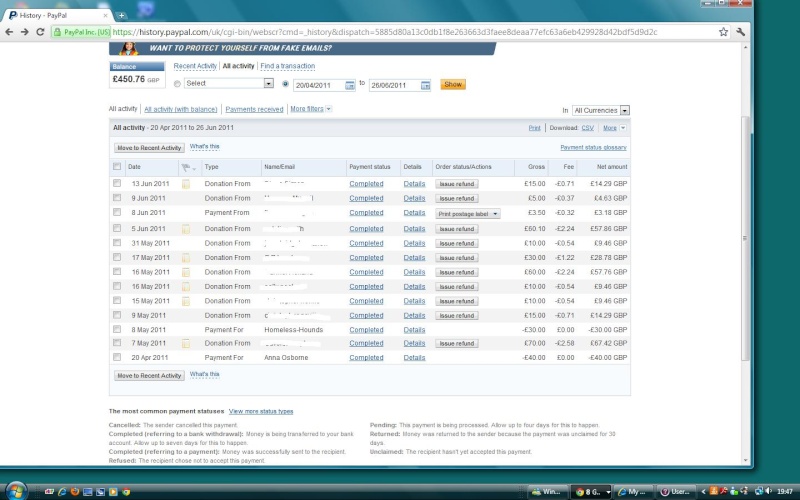Viewport: 800px width, 500px height.
Task: Open calendar picker for the 26/06/2011 end date
Action: [425, 85]
